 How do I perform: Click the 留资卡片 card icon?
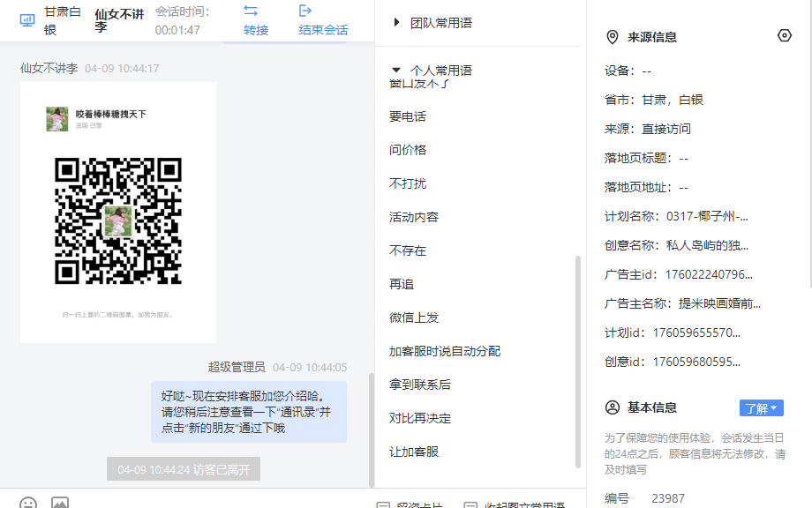click(x=383, y=504)
